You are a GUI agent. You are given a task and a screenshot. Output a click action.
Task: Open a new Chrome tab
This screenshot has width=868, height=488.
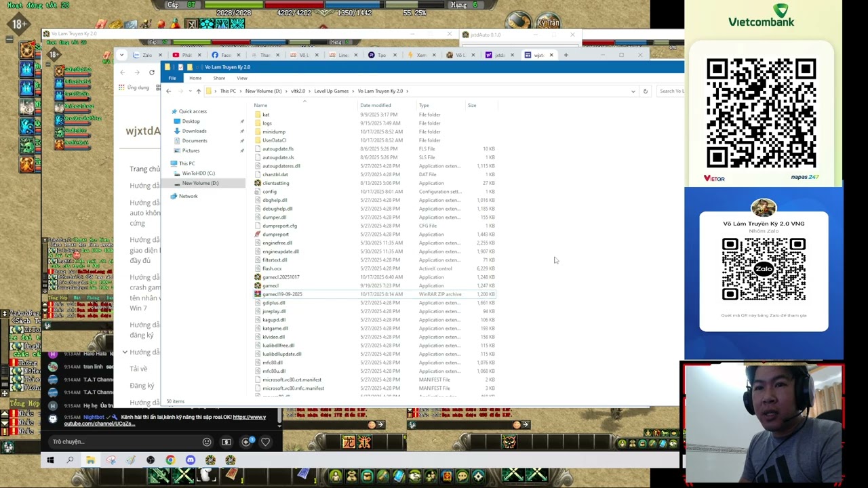coord(566,55)
